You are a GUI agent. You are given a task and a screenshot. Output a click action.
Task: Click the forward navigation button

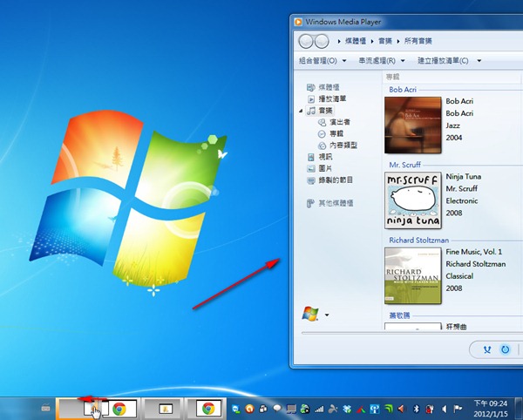coord(322,41)
